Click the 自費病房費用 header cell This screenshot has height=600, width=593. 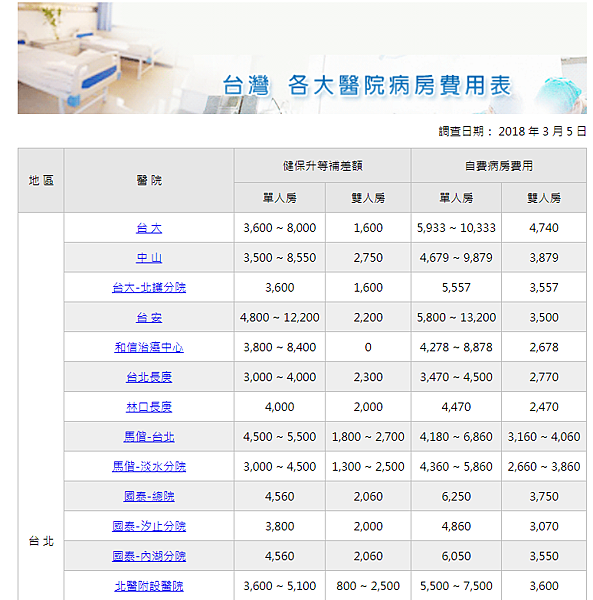coord(499,166)
